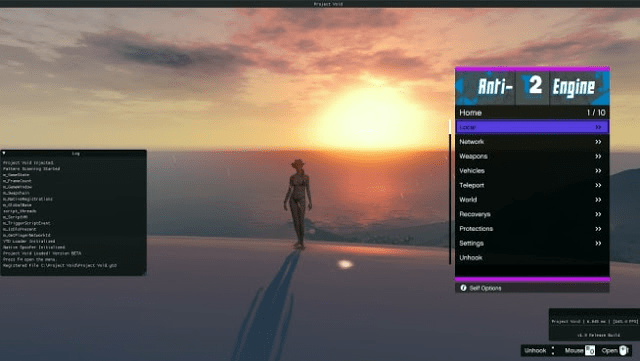Click the Mouse key icon in the hint bar

coord(590,350)
